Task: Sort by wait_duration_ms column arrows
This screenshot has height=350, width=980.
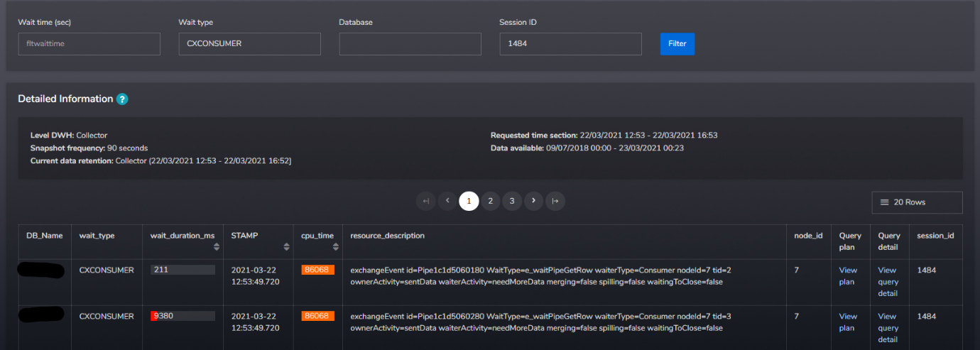Action: [216, 246]
